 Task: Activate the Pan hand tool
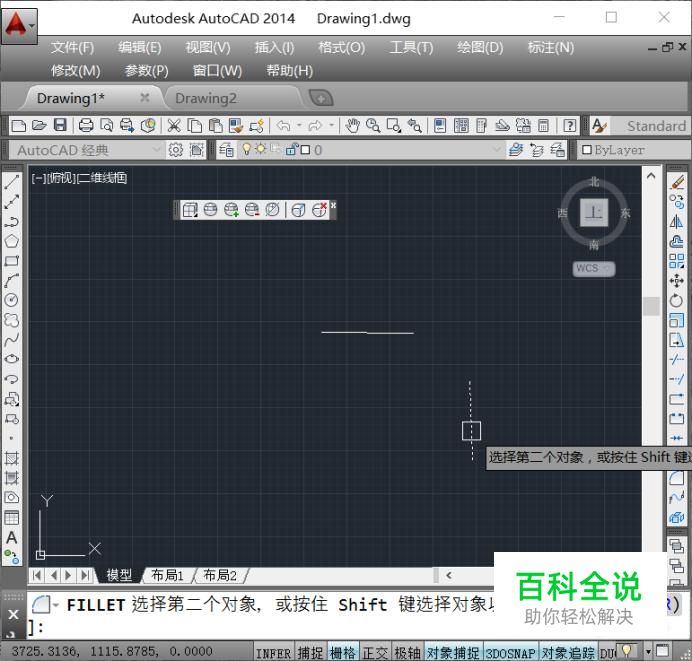point(352,126)
